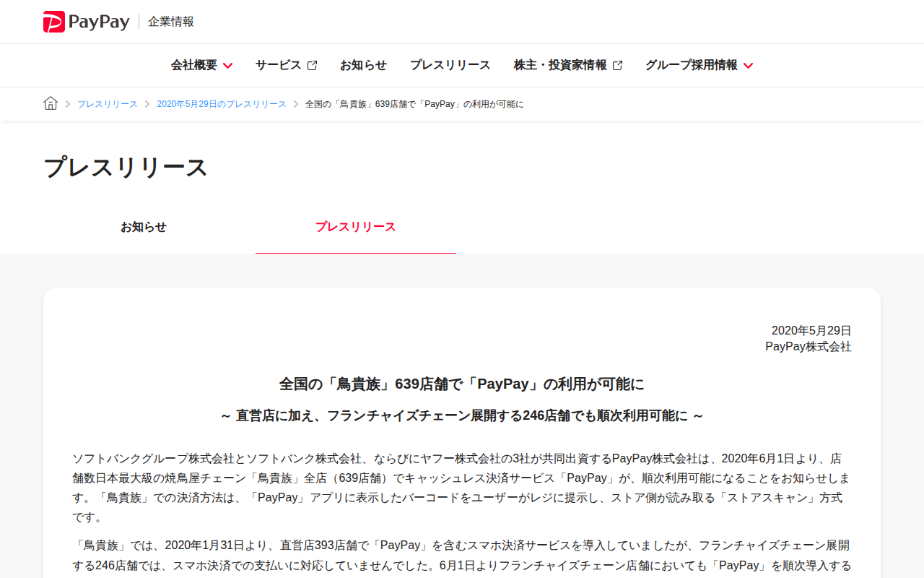This screenshot has width=924, height=578.
Task: Click the date 2020年5月29日 in article
Action: tap(811, 331)
